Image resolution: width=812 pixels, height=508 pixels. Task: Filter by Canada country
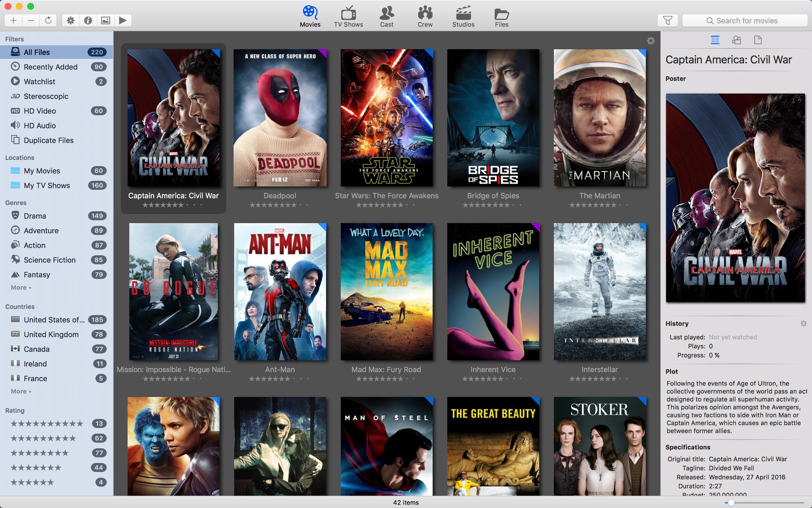[56, 349]
